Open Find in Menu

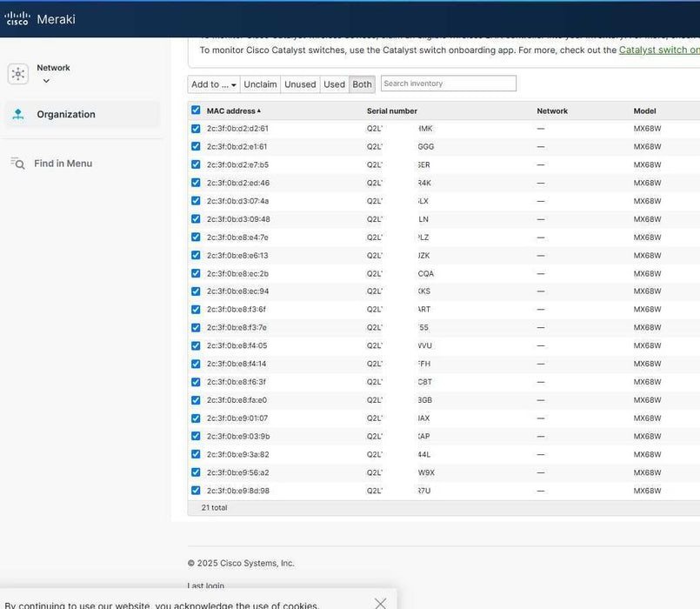click(63, 164)
